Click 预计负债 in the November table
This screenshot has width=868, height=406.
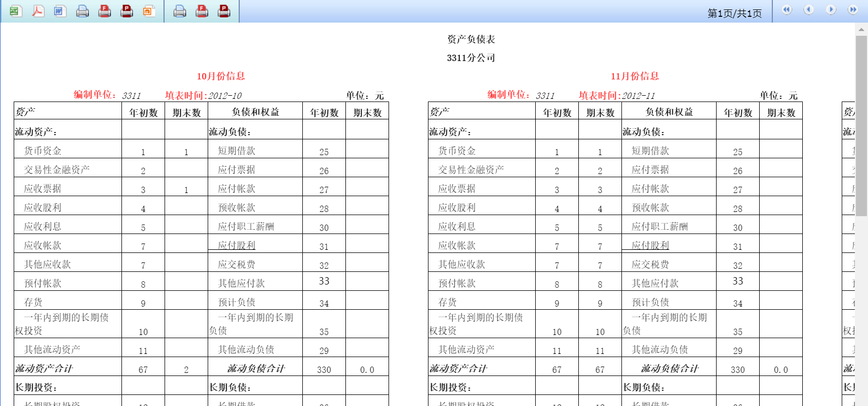pyautogui.click(x=650, y=302)
